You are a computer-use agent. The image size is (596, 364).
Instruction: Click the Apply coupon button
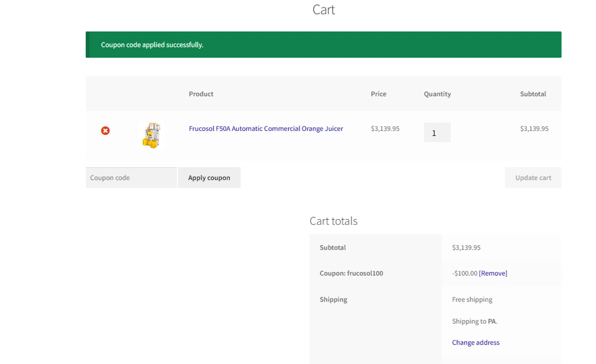pos(209,178)
